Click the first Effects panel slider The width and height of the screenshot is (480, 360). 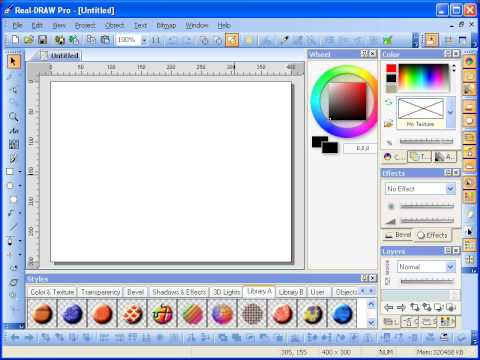tap(427, 207)
